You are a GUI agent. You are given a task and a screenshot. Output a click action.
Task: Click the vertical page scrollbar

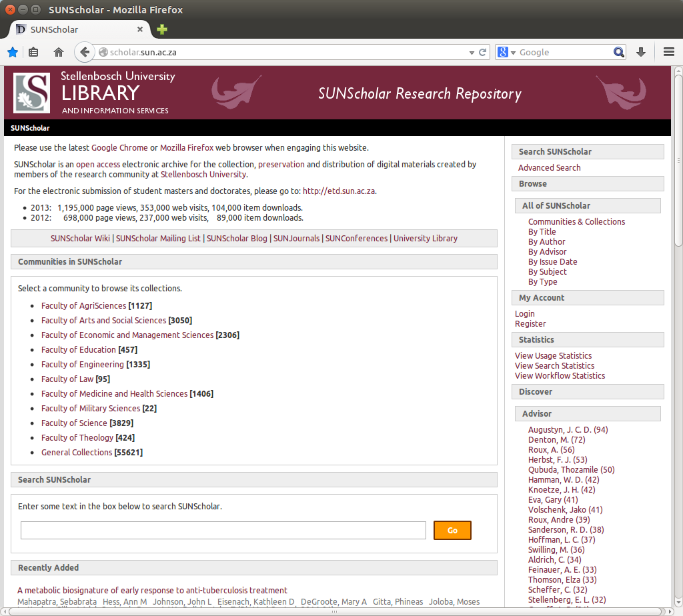[x=678, y=160]
